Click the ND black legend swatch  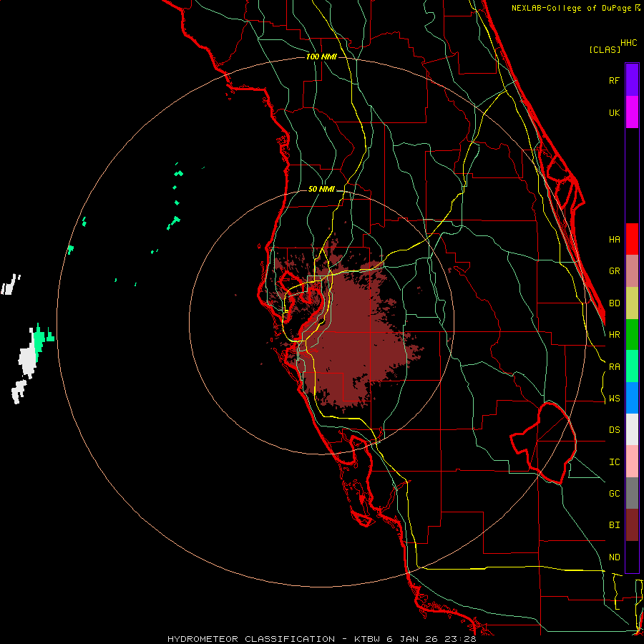[632, 557]
